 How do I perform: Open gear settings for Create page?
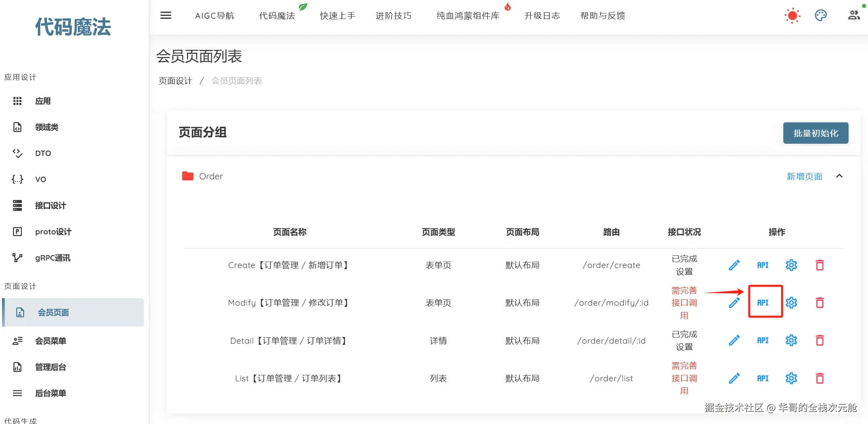[x=791, y=265]
